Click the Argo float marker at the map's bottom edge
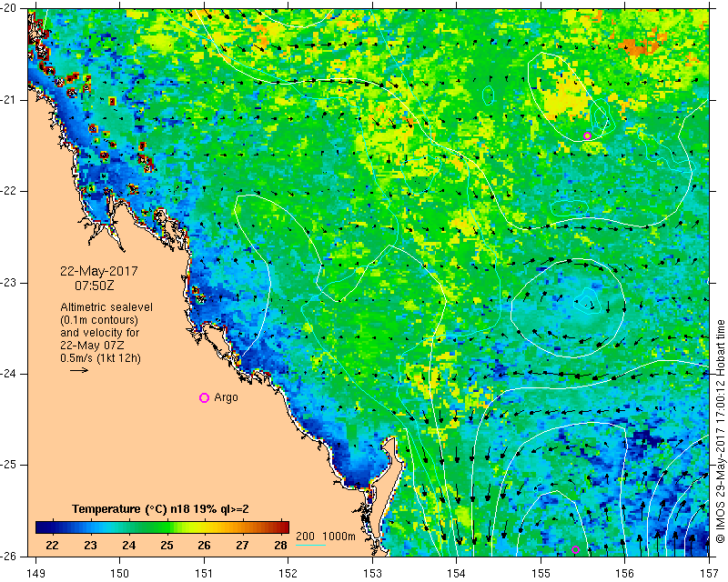The height and width of the screenshot is (582, 728). point(575,549)
